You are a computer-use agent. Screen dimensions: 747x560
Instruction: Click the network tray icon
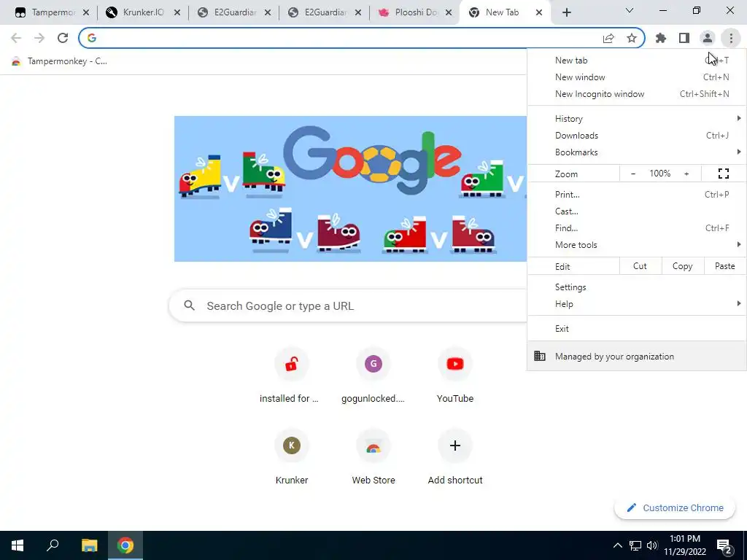point(635,545)
